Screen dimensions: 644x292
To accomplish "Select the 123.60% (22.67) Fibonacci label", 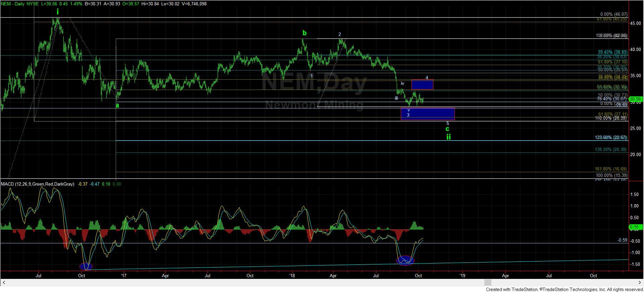I will pos(611,138).
